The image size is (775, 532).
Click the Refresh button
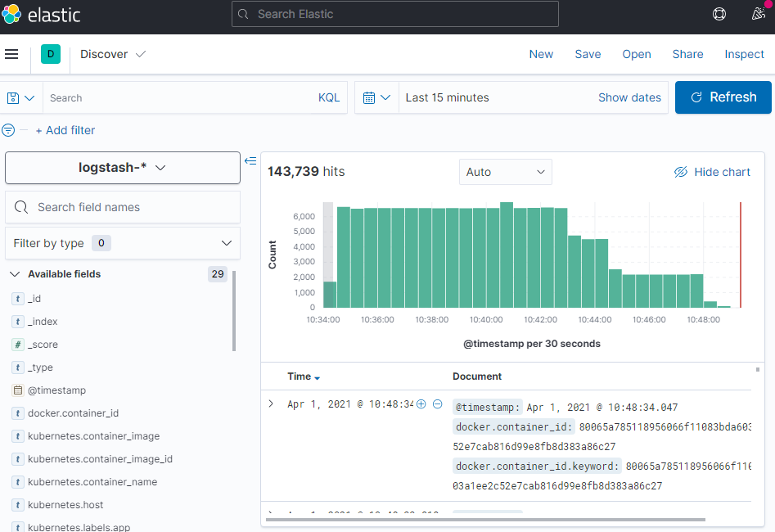[x=723, y=97]
